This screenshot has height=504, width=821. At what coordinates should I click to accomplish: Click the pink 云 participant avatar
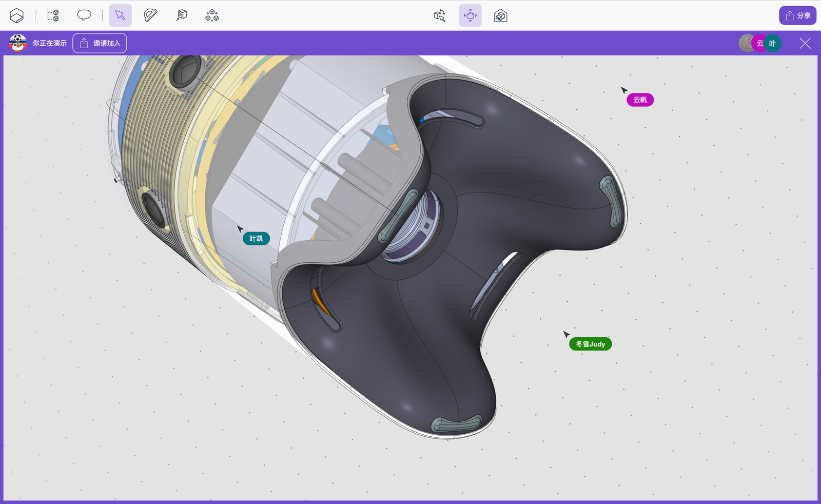pyautogui.click(x=759, y=44)
